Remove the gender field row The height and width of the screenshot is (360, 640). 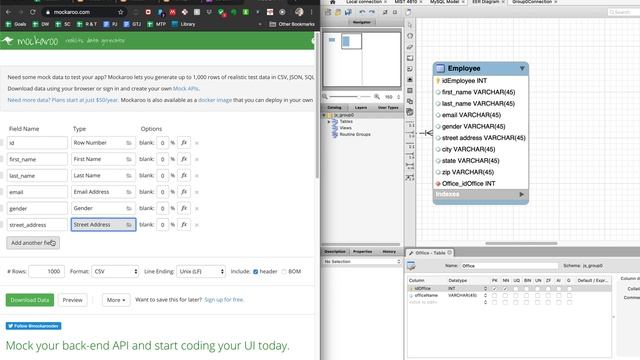coord(197,209)
